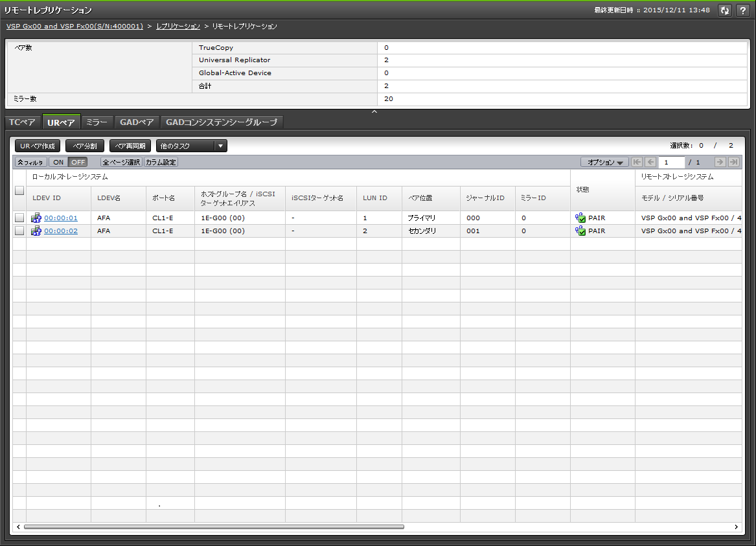Open the GADコンシステンシーグループ tab
The width and height of the screenshot is (756, 546).
(x=221, y=122)
